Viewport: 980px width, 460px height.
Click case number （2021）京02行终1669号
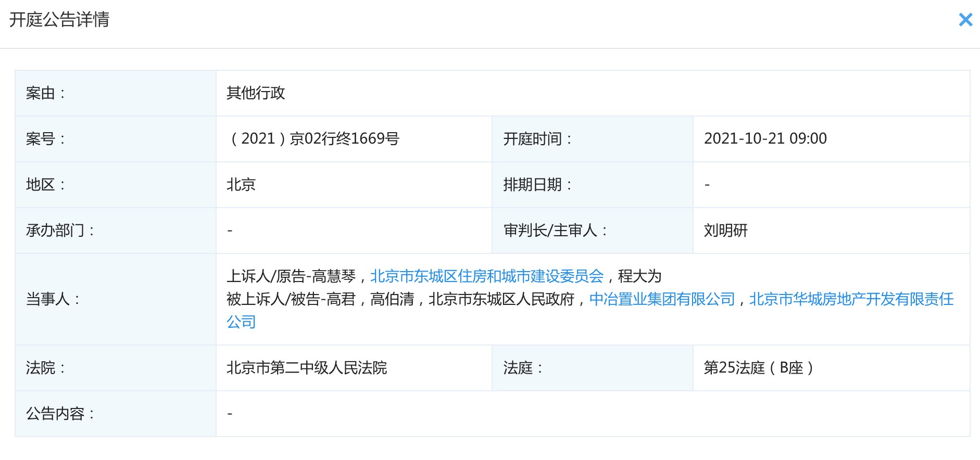(313, 139)
